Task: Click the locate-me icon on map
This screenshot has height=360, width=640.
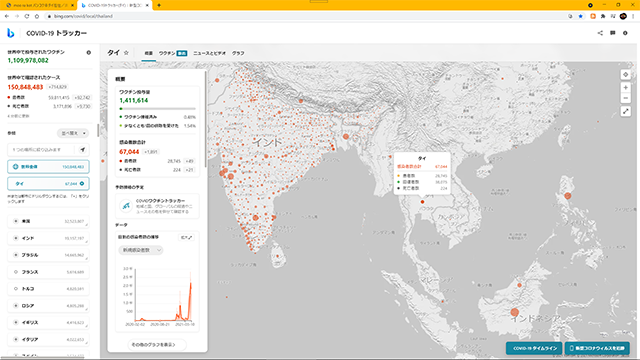Action: click(626, 75)
